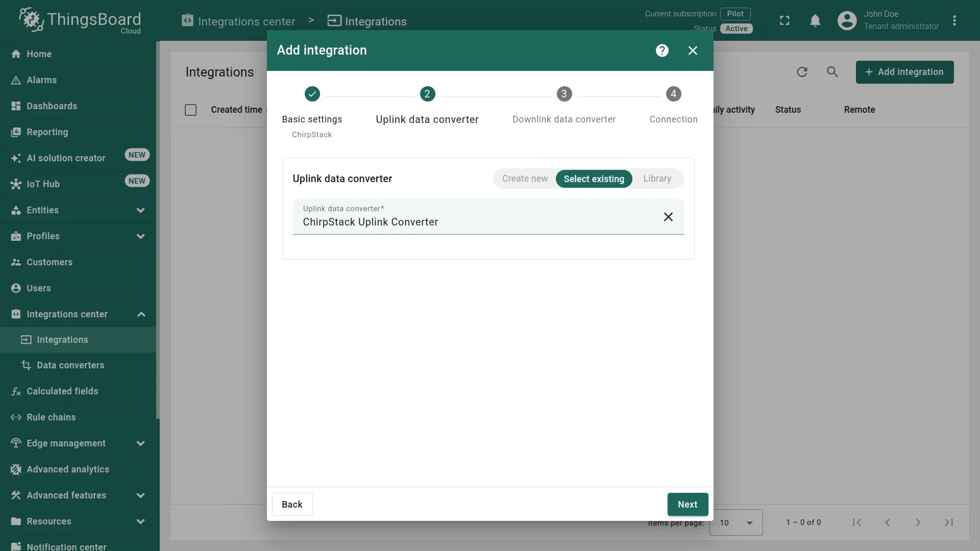The width and height of the screenshot is (980, 551).
Task: Go to first page of table
Action: pyautogui.click(x=857, y=522)
